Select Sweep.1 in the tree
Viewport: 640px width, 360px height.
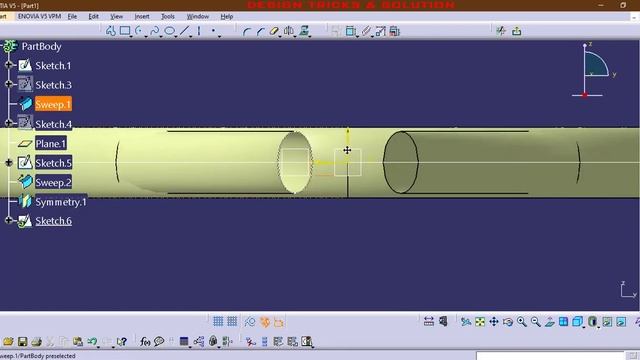click(53, 104)
